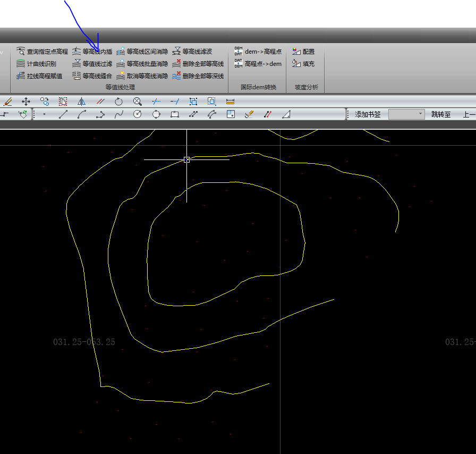Choose the Line drawing tool
The width and height of the screenshot is (476, 454).
point(63,114)
